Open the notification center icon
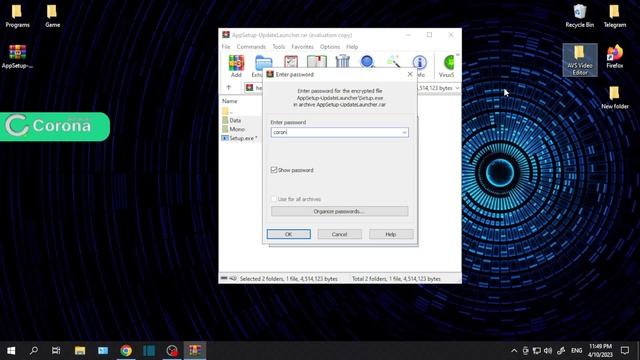The height and width of the screenshot is (360, 640). pyautogui.click(x=625, y=351)
